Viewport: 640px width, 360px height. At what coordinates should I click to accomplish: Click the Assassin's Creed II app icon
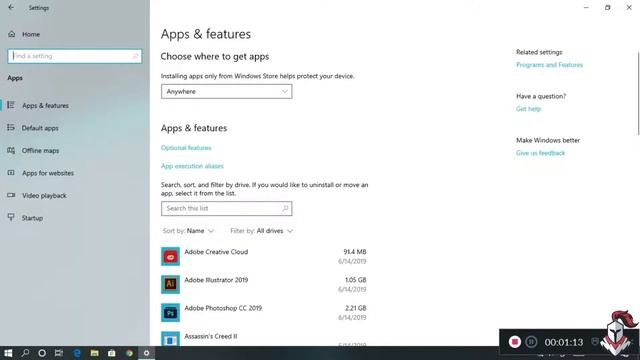click(x=170, y=339)
